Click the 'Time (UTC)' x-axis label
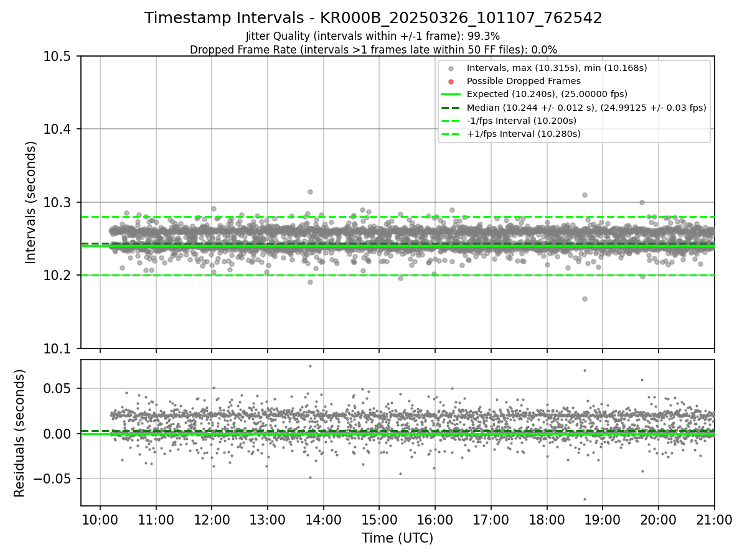This screenshot has width=747, height=560. (398, 538)
